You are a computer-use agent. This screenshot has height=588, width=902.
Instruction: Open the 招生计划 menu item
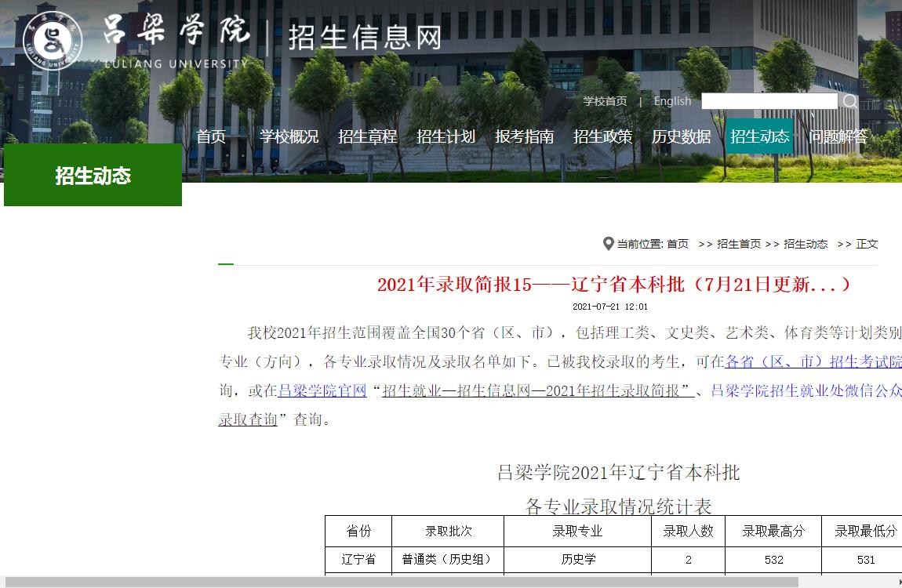pos(446,136)
